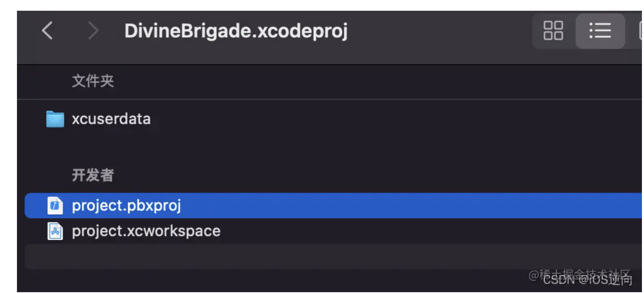Select the list view button
This screenshot has width=644, height=293.
click(x=600, y=31)
